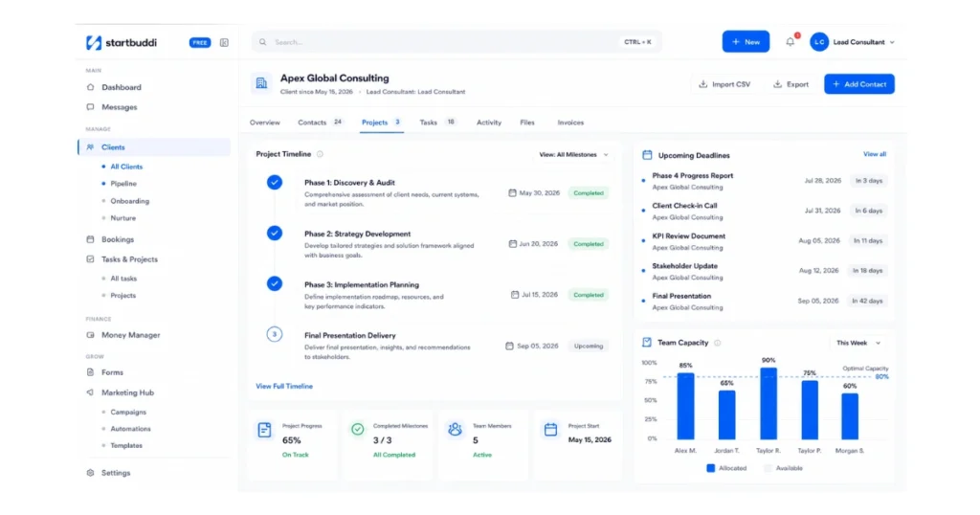Screen dimensions: 980x515
Task: Toggle Phase 2 Strategy Development checkmark
Action: [x=275, y=234]
